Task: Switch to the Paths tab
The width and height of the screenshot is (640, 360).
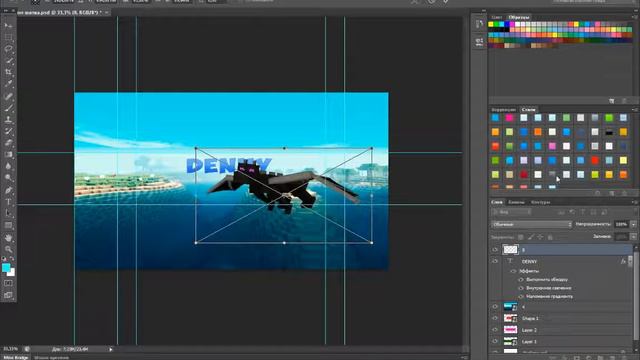Action: click(x=540, y=202)
